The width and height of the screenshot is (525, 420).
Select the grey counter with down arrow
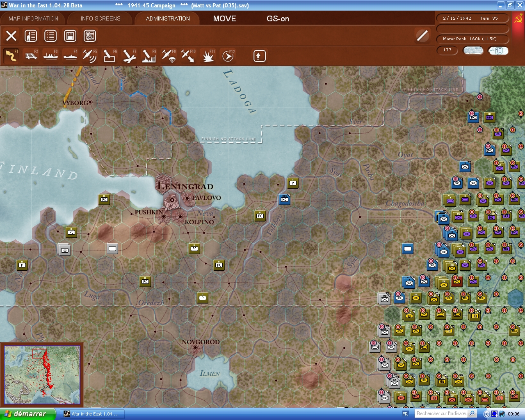[x=64, y=249]
